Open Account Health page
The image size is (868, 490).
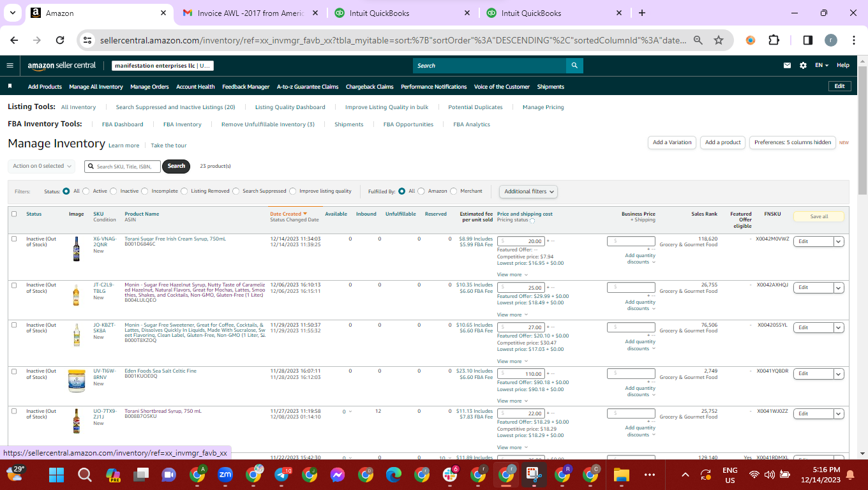(x=195, y=87)
